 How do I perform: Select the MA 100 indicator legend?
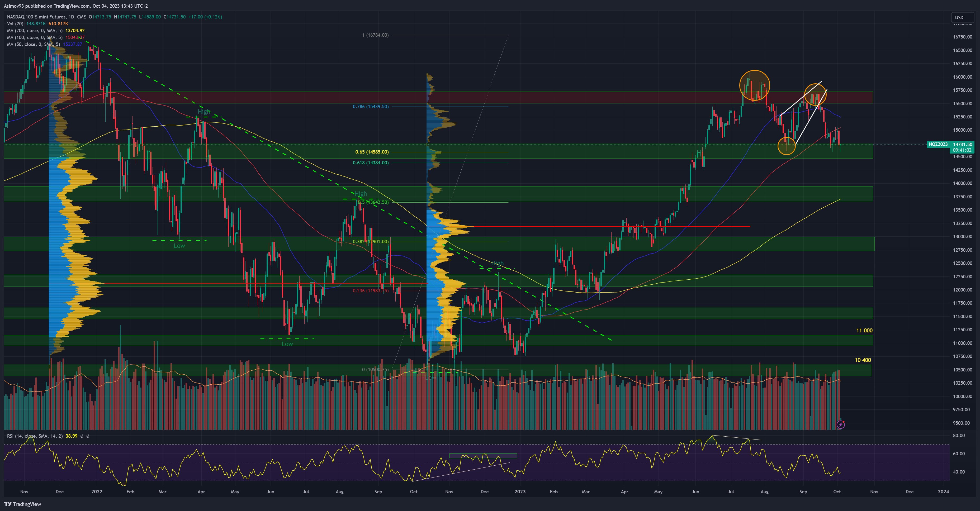(x=34, y=37)
